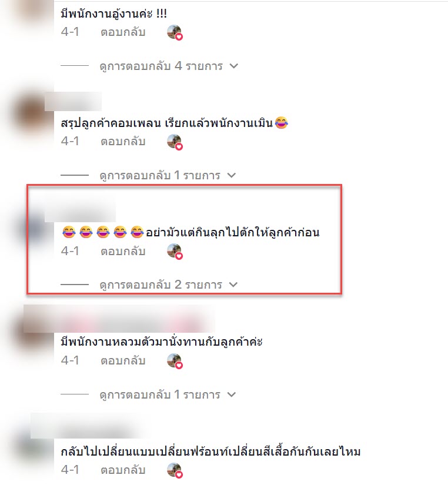This screenshot has height=485, width=448.
Task: Click the 4-1 timestamp under highlighted comment
Action: [x=70, y=251]
